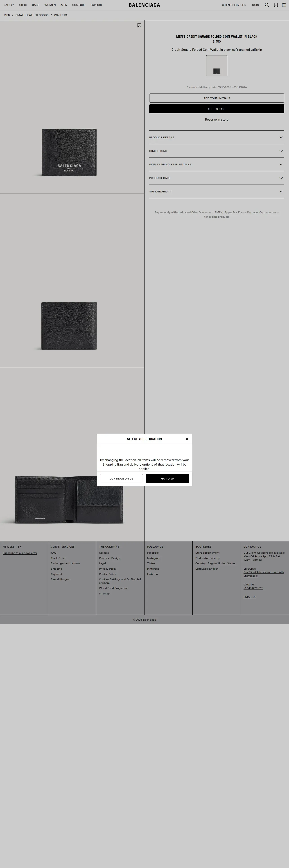Open the Women menu
The height and width of the screenshot is (868, 289).
point(50,5)
